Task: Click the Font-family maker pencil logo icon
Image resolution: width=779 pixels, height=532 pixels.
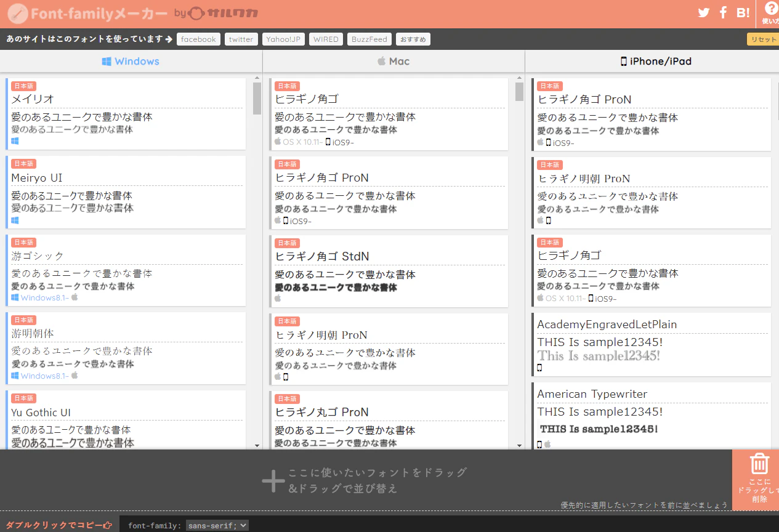Action: pyautogui.click(x=18, y=13)
